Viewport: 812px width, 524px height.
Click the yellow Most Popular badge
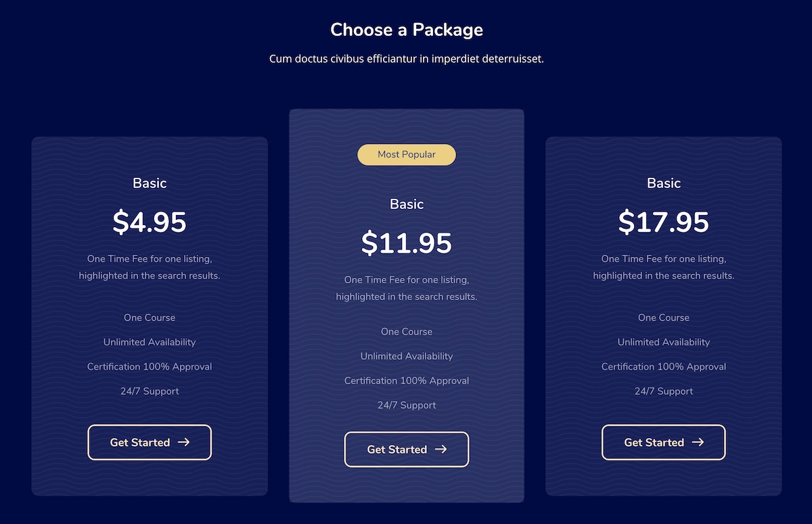[x=407, y=155]
